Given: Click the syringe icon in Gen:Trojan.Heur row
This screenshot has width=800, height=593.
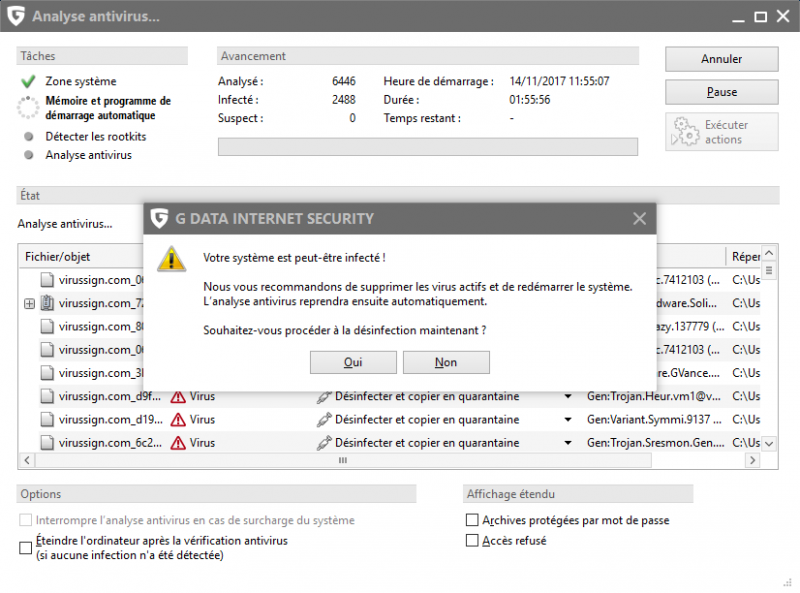Looking at the screenshot, I should point(324,397).
